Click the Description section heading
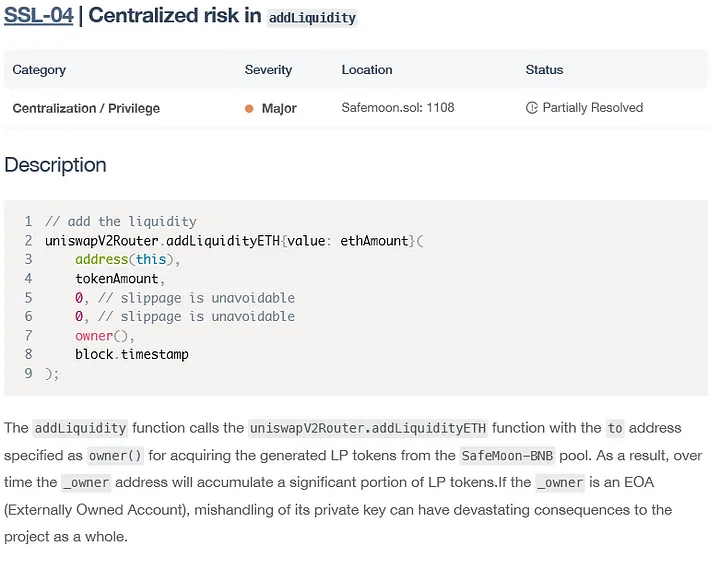The height and width of the screenshot is (561, 720). pos(55,165)
